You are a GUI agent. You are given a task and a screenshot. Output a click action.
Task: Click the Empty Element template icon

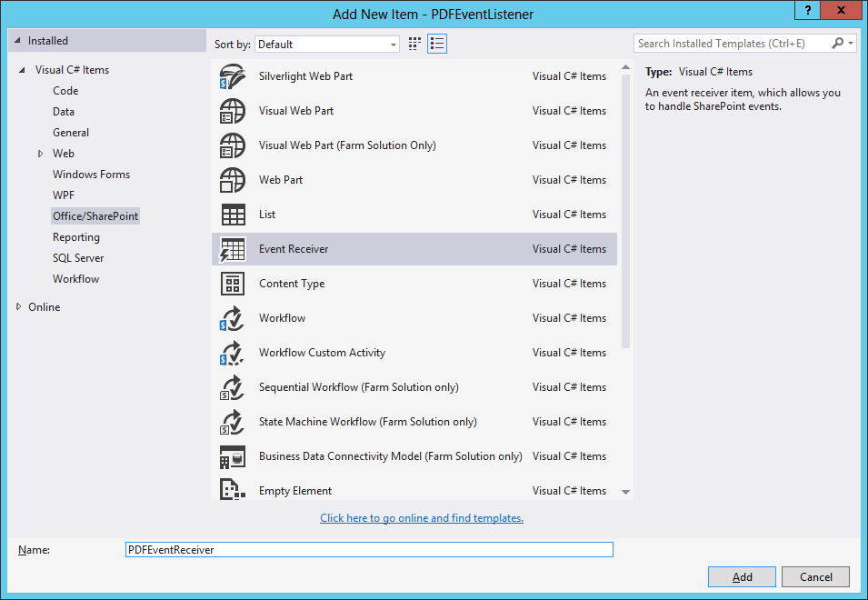pos(233,489)
